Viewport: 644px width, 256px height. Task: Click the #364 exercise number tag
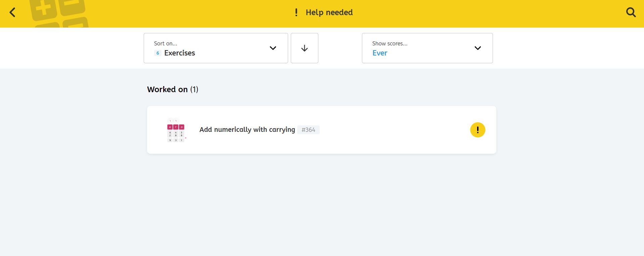308,130
